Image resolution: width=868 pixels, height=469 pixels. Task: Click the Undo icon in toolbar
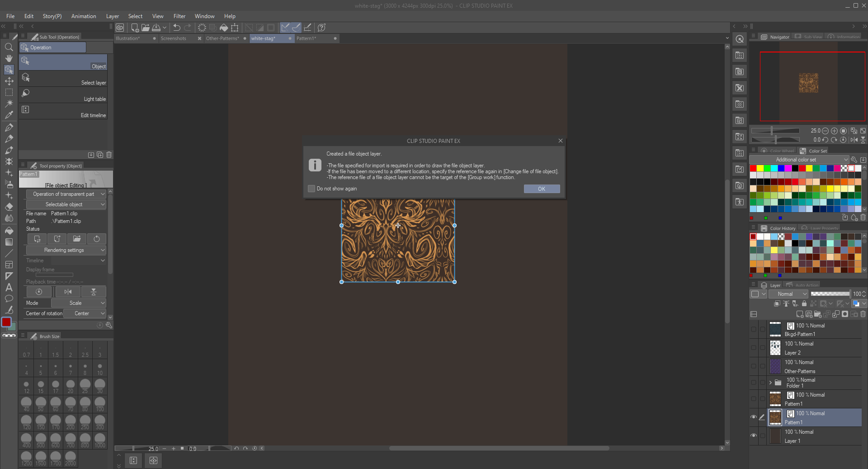click(177, 28)
